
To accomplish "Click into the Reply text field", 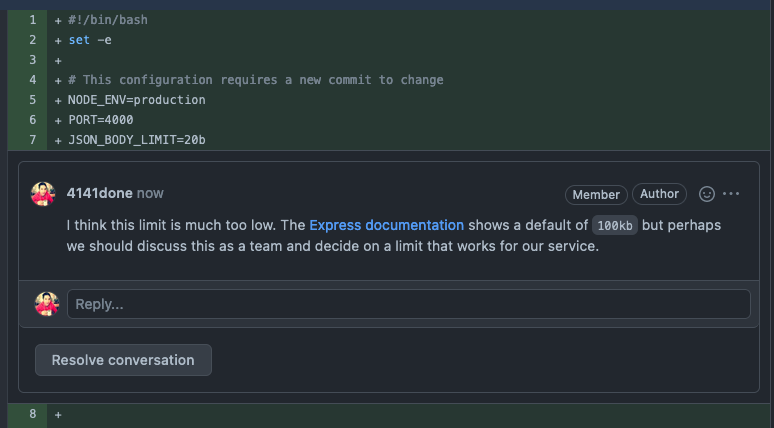I will (408, 304).
